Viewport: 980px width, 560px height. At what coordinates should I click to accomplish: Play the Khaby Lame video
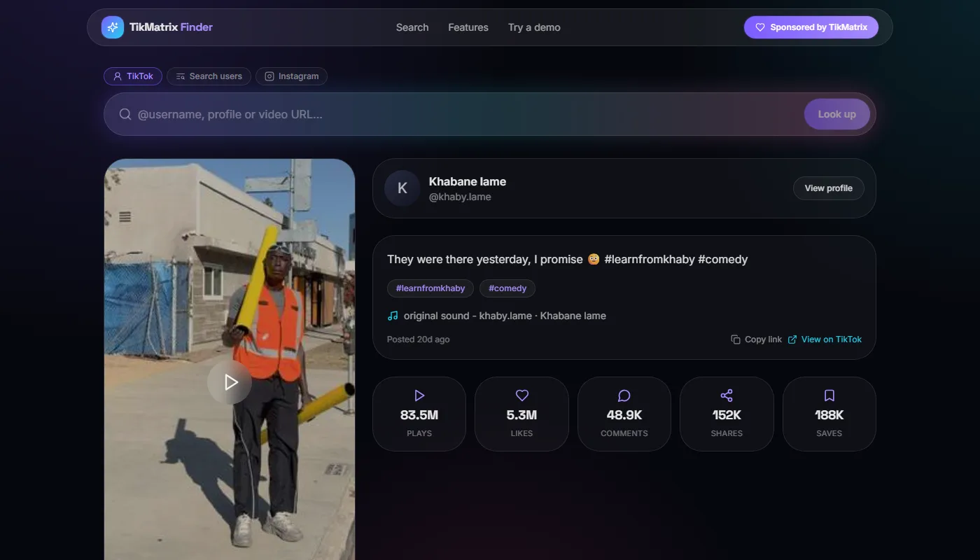(x=230, y=381)
